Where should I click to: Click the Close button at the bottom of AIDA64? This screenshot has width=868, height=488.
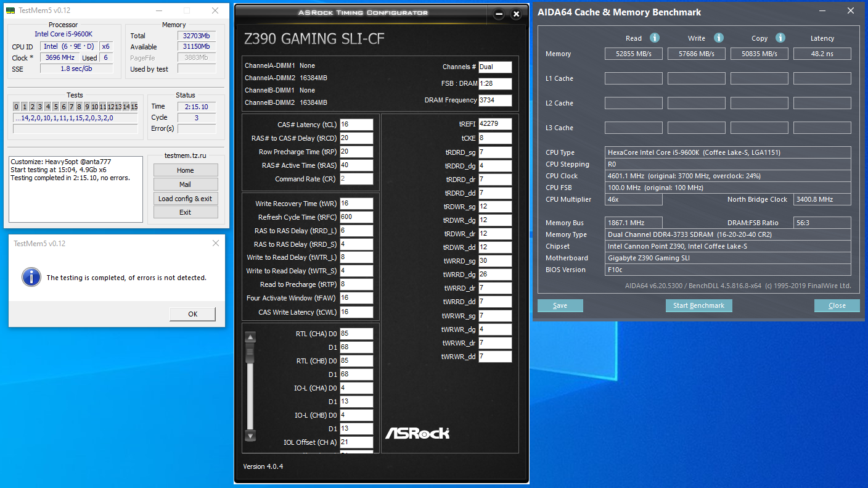point(837,305)
